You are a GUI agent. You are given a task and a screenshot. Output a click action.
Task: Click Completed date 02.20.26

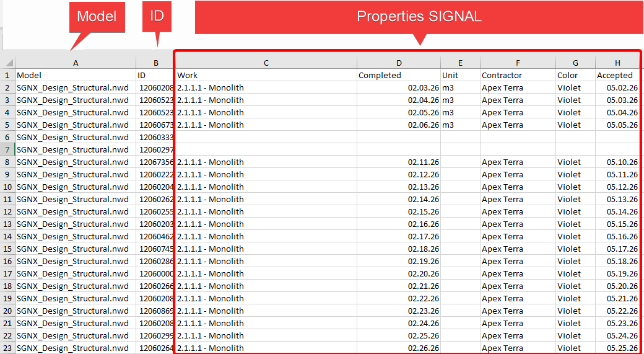399,273
